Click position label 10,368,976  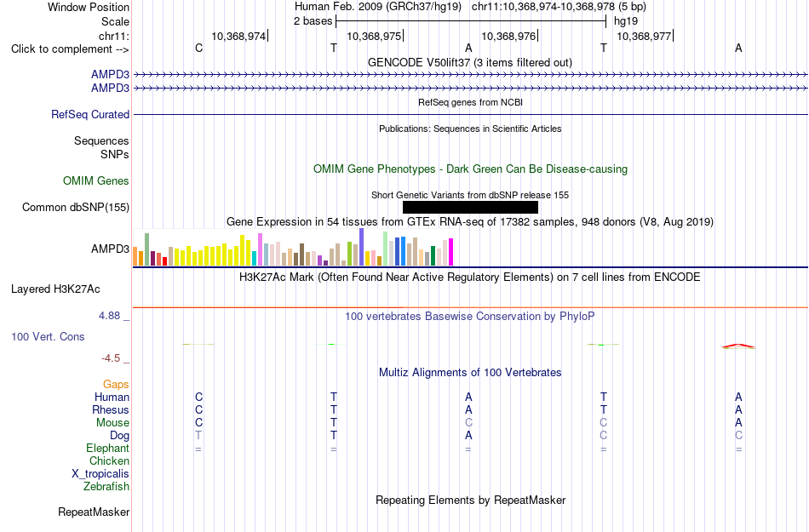(x=508, y=36)
